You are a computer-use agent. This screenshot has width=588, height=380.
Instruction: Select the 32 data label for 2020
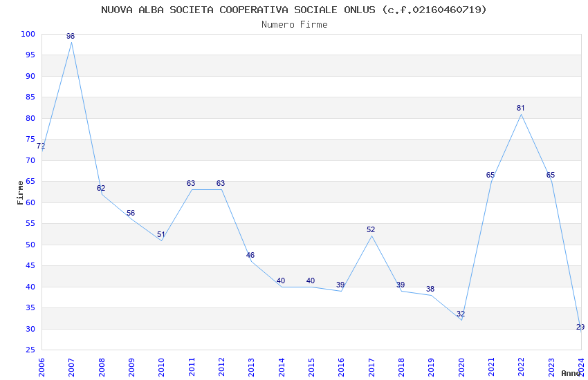(x=461, y=314)
